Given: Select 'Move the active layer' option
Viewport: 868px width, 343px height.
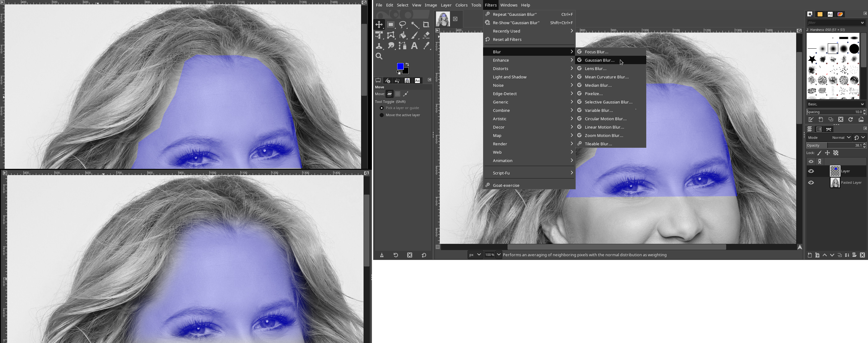Looking at the screenshot, I should point(382,115).
